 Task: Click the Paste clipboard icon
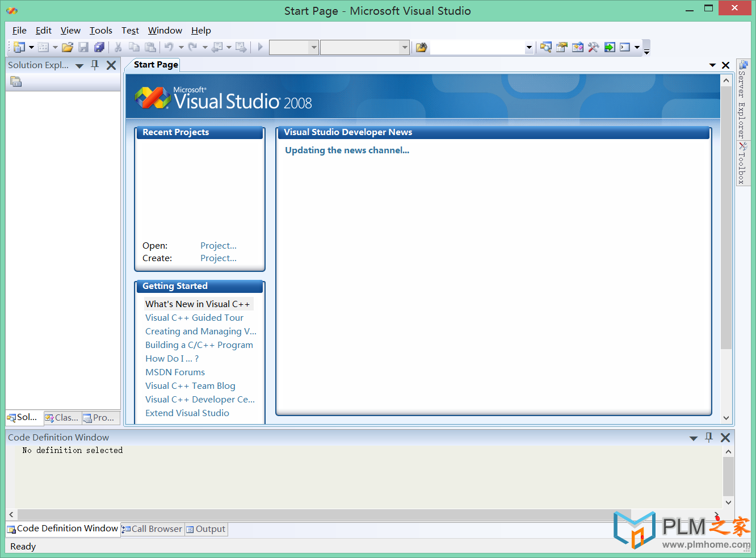tap(150, 47)
